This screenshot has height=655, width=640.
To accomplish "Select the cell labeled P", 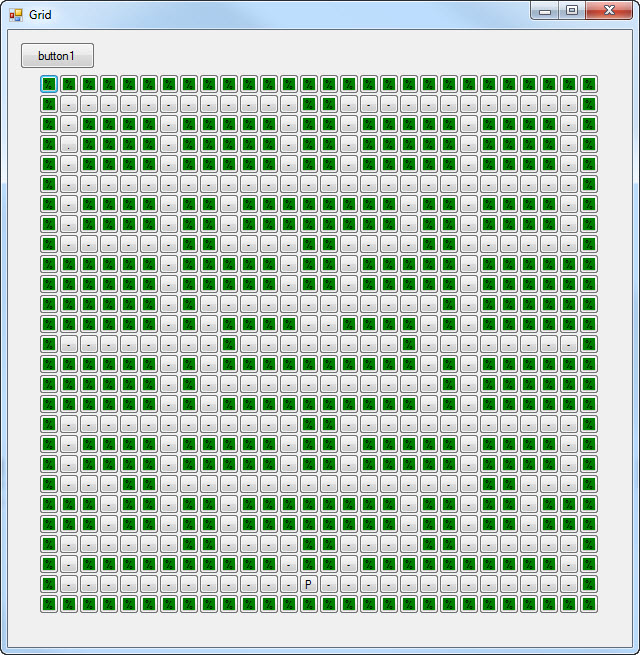I will [x=308, y=584].
